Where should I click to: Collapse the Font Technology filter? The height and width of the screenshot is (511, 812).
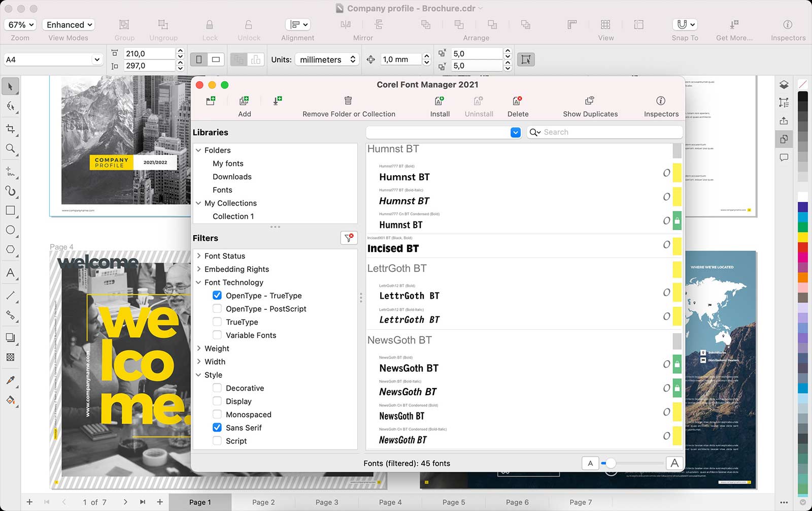(198, 282)
